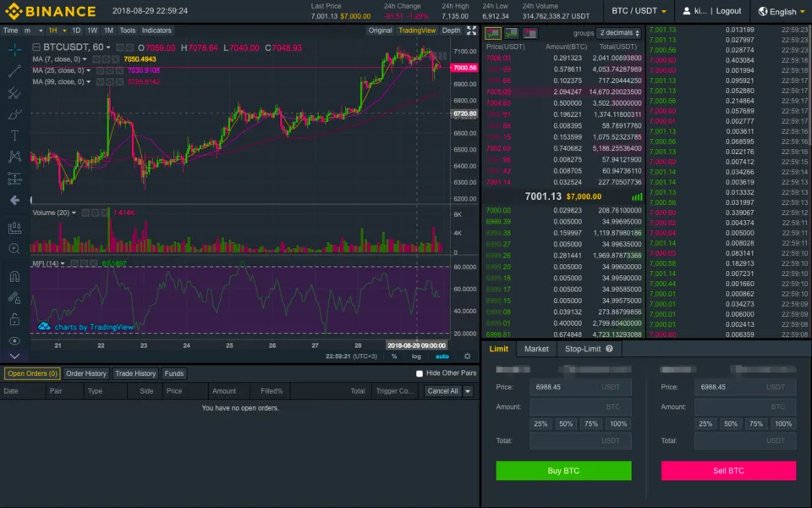Click the Binance logo
This screenshot has height=508, width=812.
(x=51, y=11)
